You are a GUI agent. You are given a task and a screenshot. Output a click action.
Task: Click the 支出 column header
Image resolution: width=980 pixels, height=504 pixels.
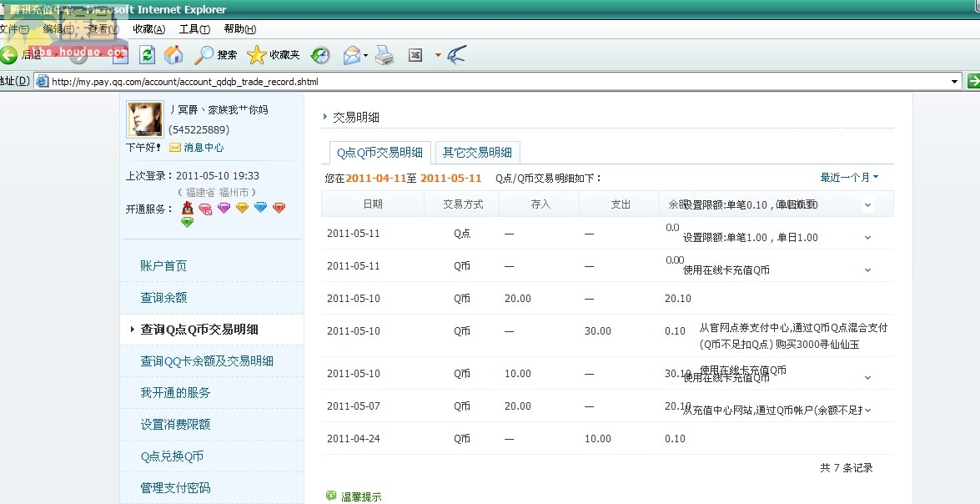tap(621, 204)
